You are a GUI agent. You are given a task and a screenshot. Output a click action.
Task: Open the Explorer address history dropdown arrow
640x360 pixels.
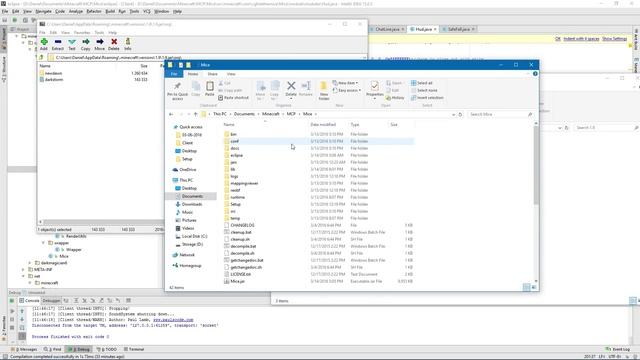(x=453, y=115)
